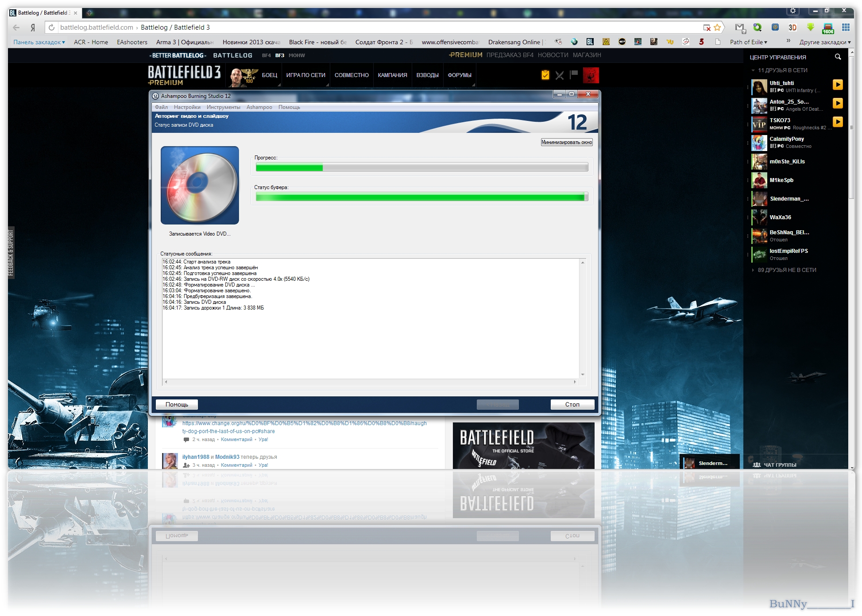Open the Файл menu in Ashampoo
Viewport: 862px width, 616px height.
tap(161, 107)
